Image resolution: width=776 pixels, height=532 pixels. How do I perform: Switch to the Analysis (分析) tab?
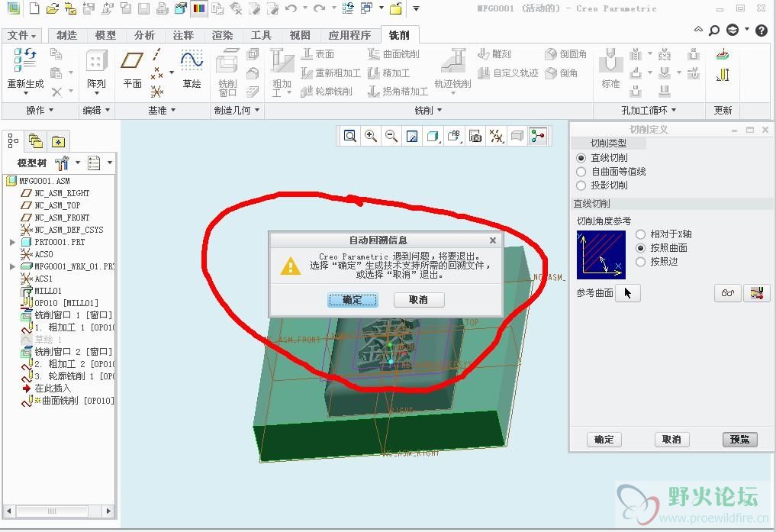[x=144, y=35]
